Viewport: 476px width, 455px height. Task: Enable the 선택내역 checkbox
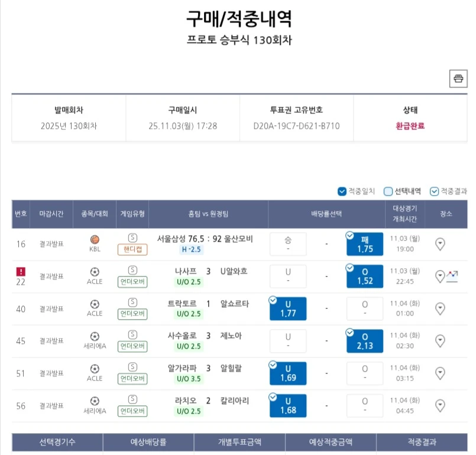click(387, 191)
